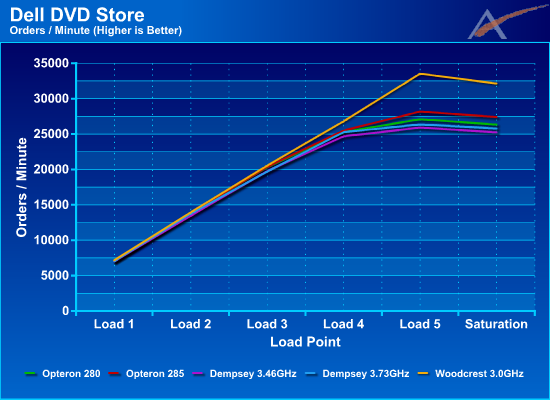The image size is (550, 400).
Task: Click the green Opteron 280 legend swatch
Action: pos(31,374)
